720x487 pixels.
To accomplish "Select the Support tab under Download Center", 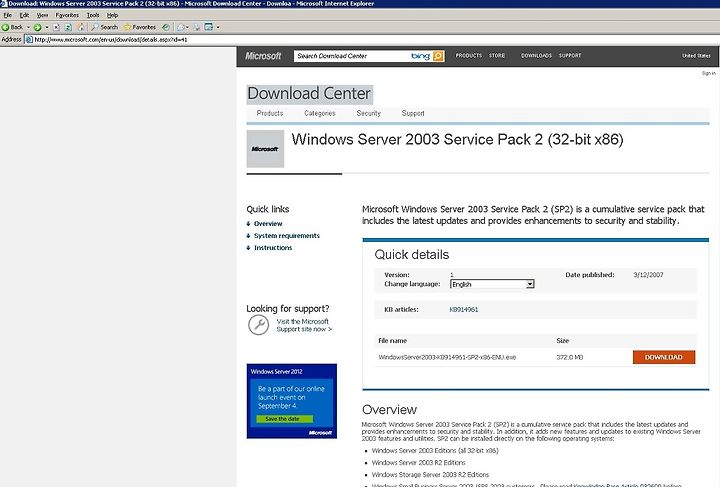I will click(x=413, y=113).
